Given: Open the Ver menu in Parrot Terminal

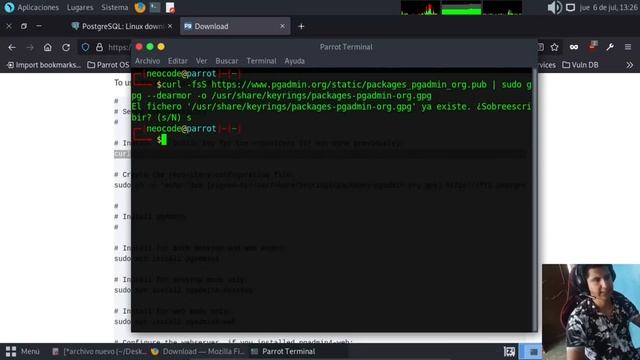Looking at the screenshot, I should (202, 61).
